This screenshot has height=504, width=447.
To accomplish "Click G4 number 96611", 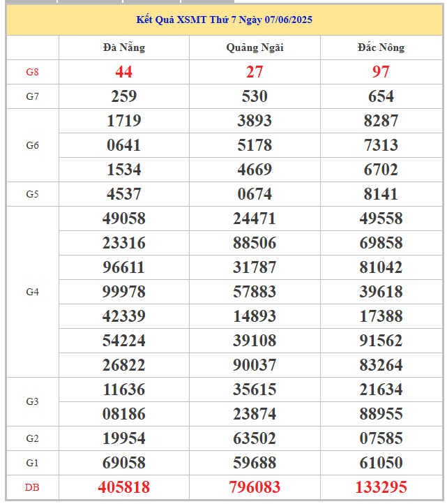I will point(124,267).
